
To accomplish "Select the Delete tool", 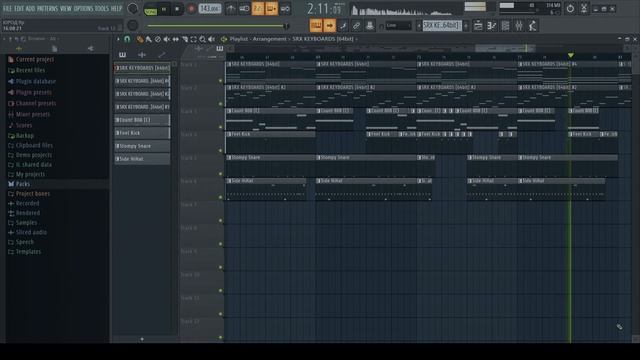I will click(158, 39).
